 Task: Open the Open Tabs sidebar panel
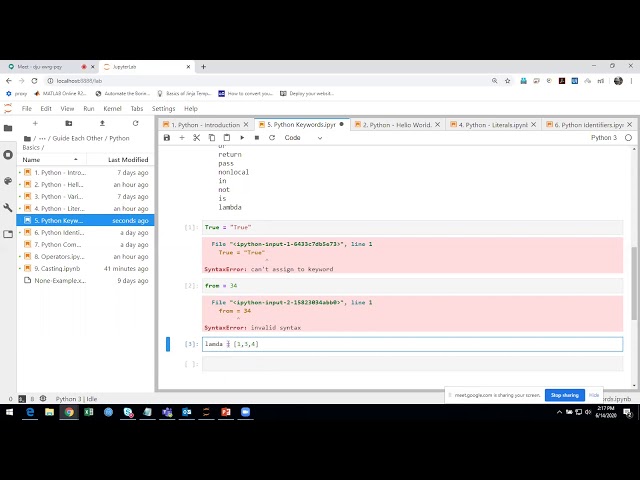pyautogui.click(x=8, y=234)
